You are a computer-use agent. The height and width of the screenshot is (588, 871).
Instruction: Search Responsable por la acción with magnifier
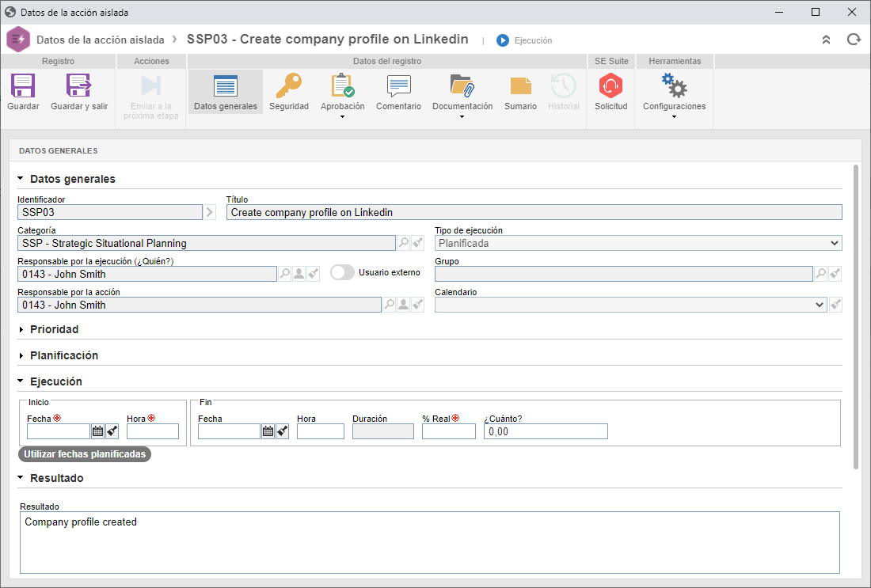click(x=390, y=305)
